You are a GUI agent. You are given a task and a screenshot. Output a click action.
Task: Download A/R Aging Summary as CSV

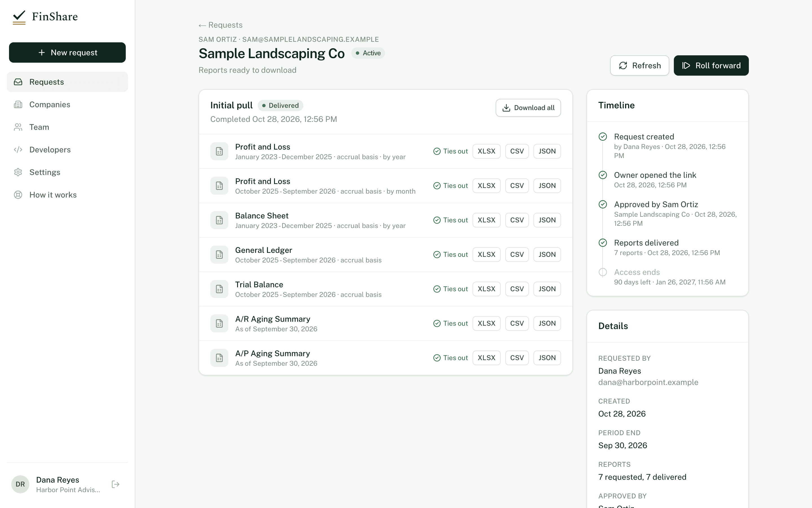517,323
